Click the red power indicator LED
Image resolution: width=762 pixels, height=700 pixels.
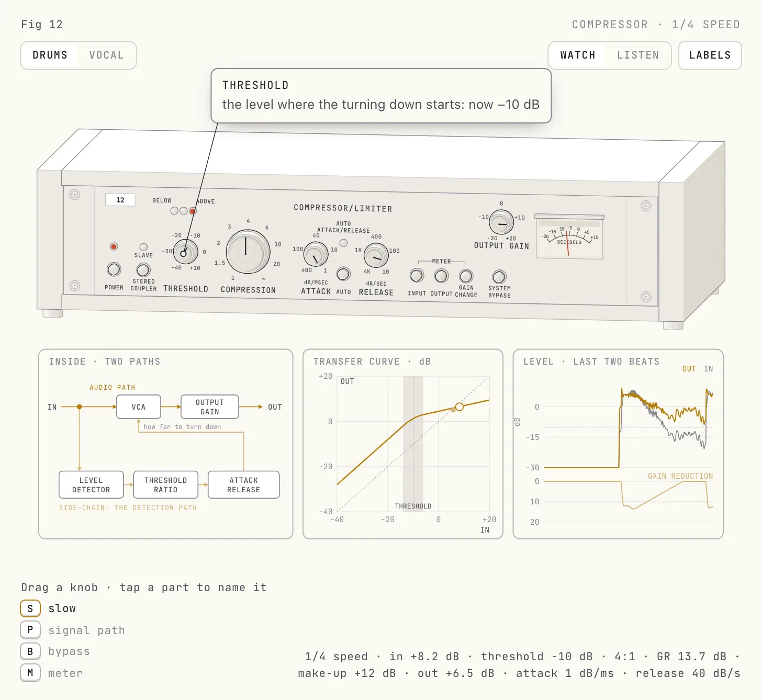(x=114, y=246)
